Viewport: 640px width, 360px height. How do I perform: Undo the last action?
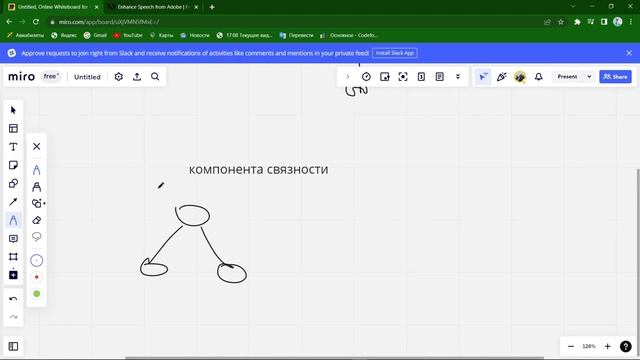click(x=13, y=299)
